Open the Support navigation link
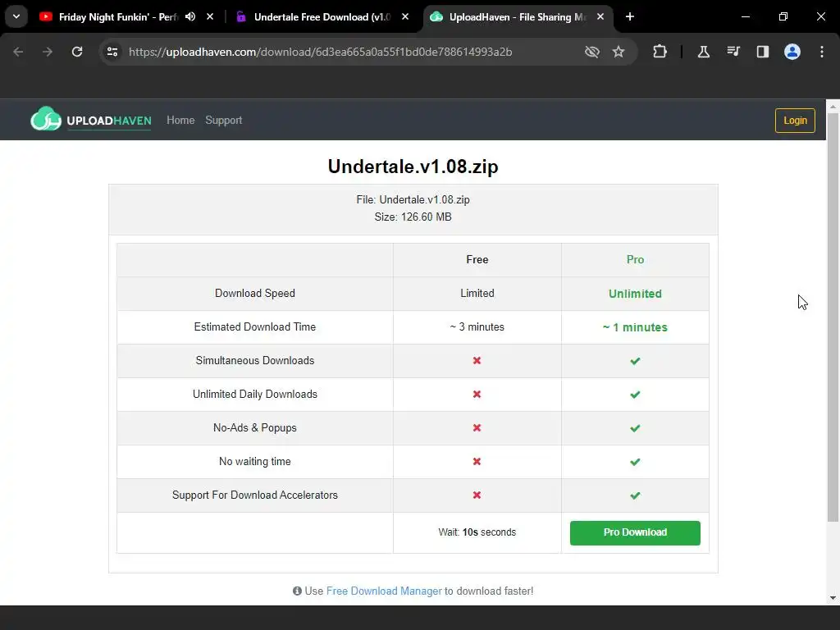 (223, 120)
